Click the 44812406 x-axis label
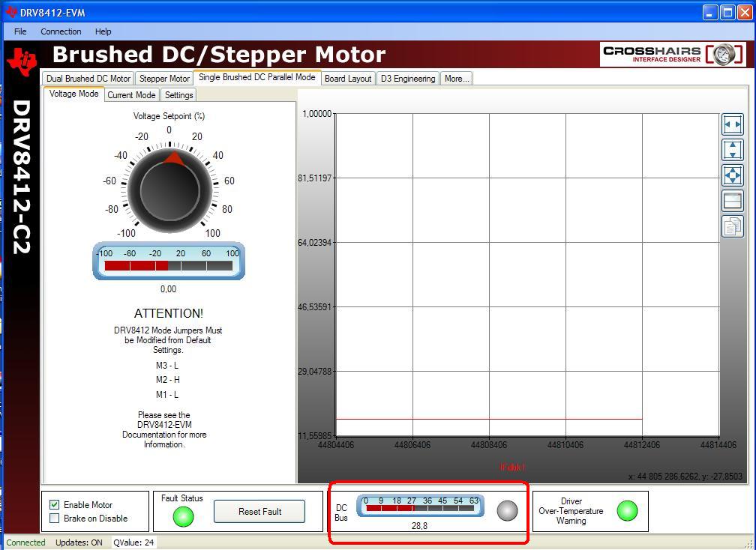 642,445
